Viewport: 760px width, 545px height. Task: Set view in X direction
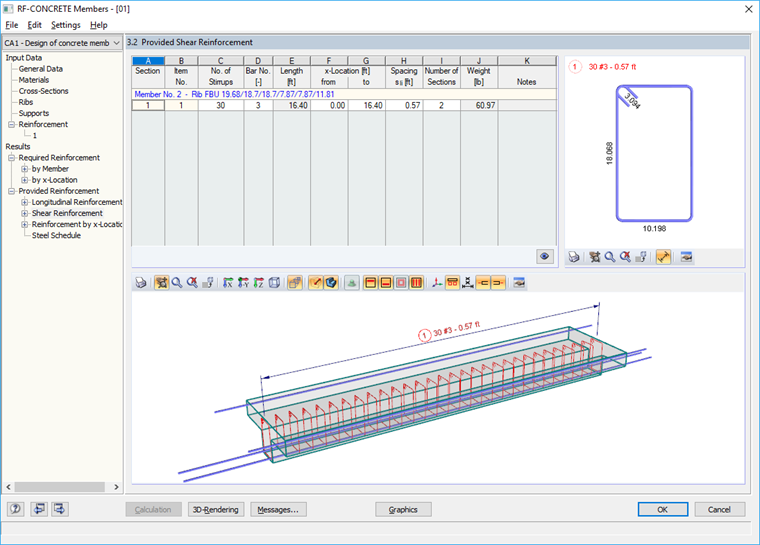[228, 283]
